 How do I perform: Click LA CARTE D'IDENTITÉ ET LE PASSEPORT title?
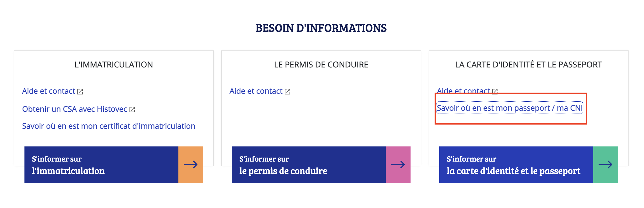coord(529,64)
